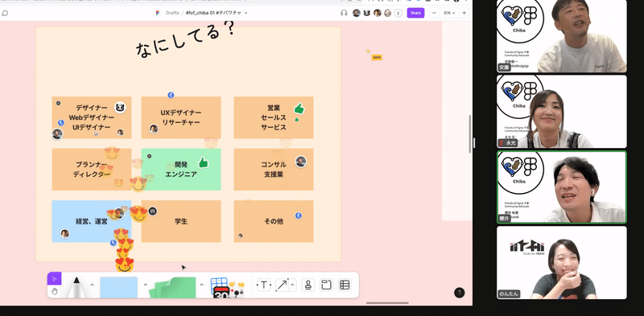
Task: Click the dark stamp on 学生 card
Action: tap(152, 211)
